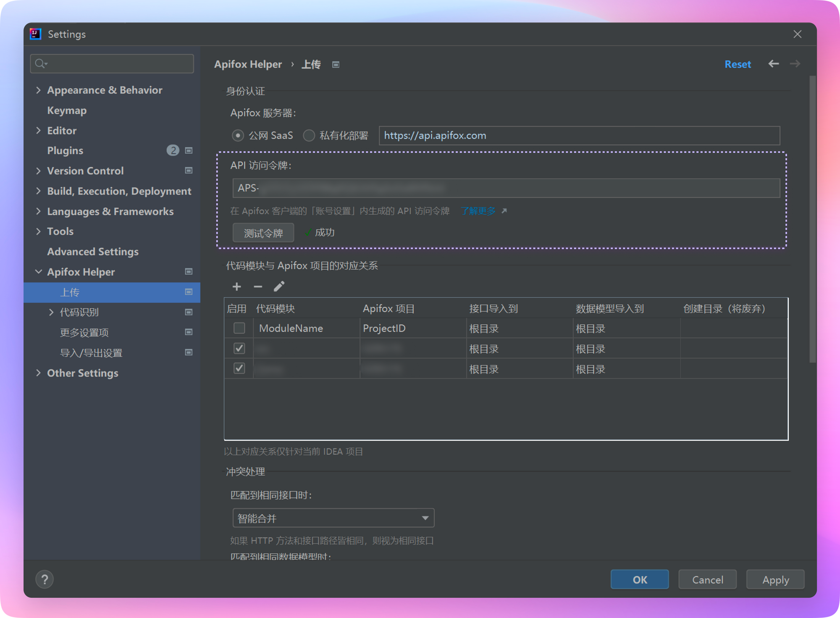Viewport: 840px width, 618px height.
Task: Click the project icon on Apifox Helper row
Action: [x=189, y=272]
